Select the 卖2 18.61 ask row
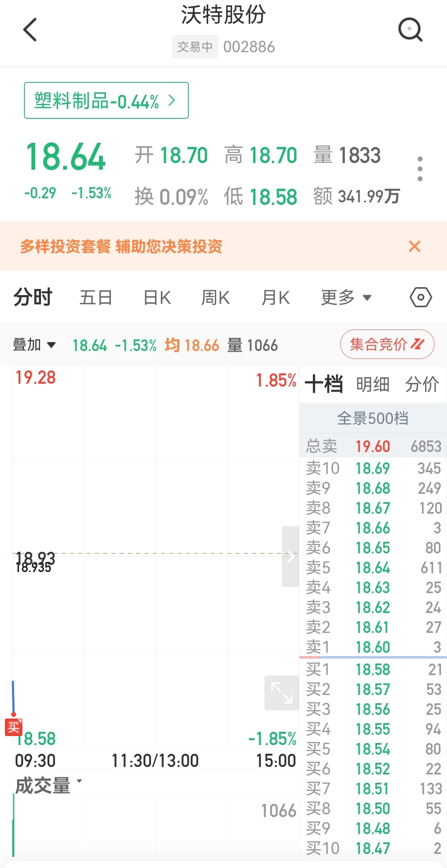 click(x=373, y=627)
